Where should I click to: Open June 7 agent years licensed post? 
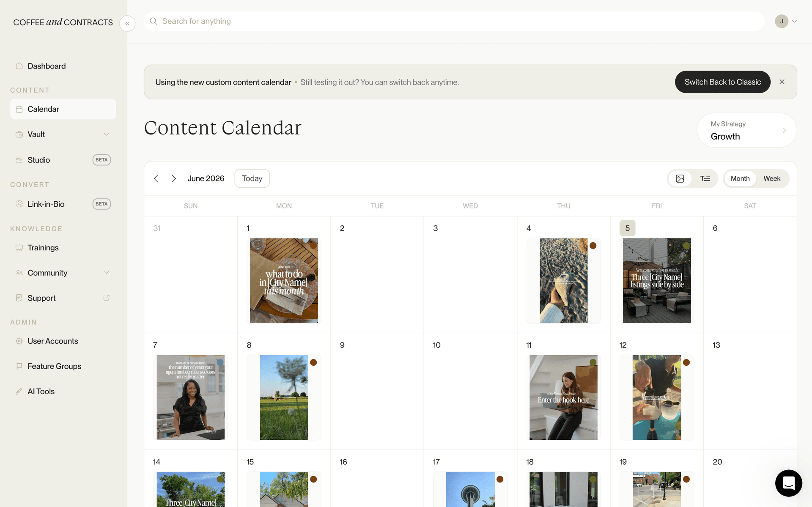point(191,397)
